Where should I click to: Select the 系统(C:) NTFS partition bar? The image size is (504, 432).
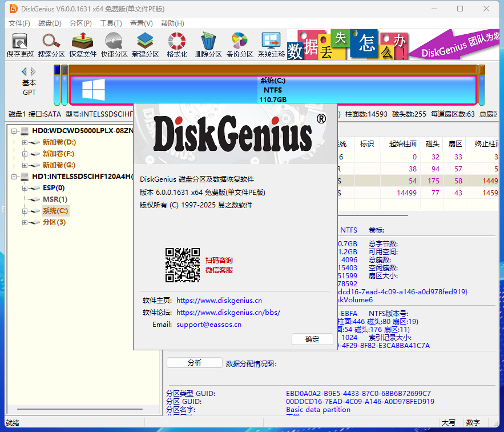tap(273, 90)
